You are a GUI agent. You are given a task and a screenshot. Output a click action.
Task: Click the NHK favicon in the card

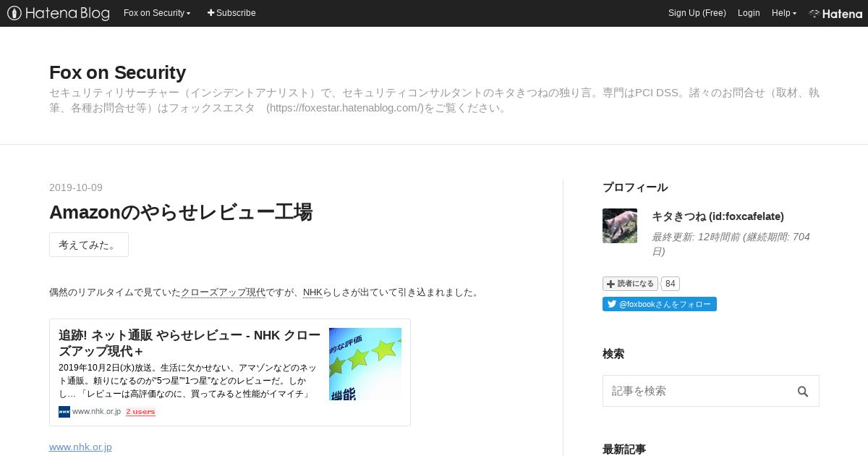tap(64, 412)
